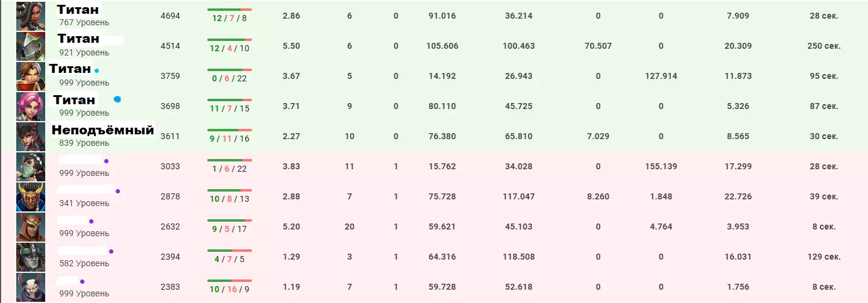Viewport: 868px width, 303px height.
Task: Click the avatar of the level 341 player
Action: coord(31,197)
